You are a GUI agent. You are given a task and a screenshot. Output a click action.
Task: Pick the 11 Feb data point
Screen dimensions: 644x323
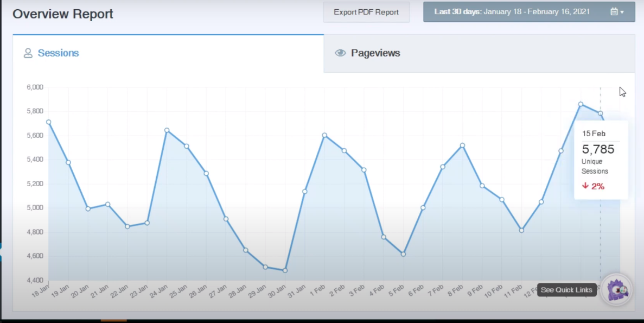(x=521, y=230)
